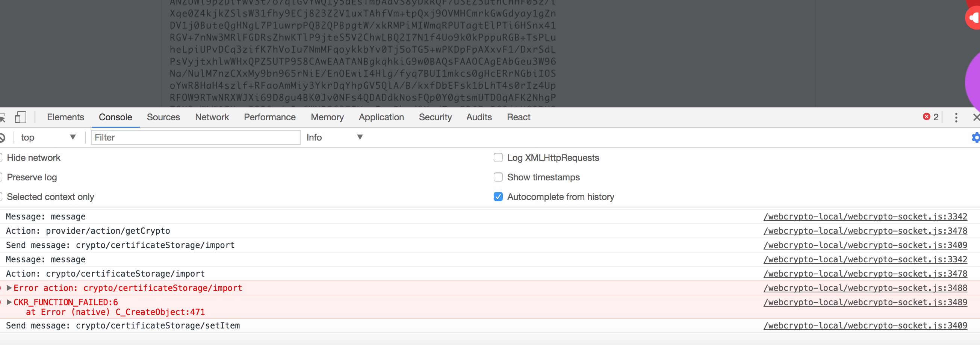Enable Show timestamps checkbox
This screenshot has height=345, width=980.
498,177
